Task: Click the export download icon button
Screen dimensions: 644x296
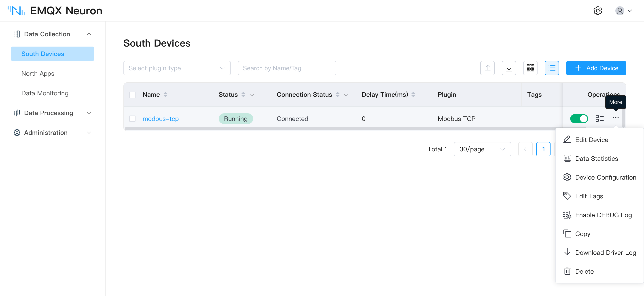Action: [509, 68]
